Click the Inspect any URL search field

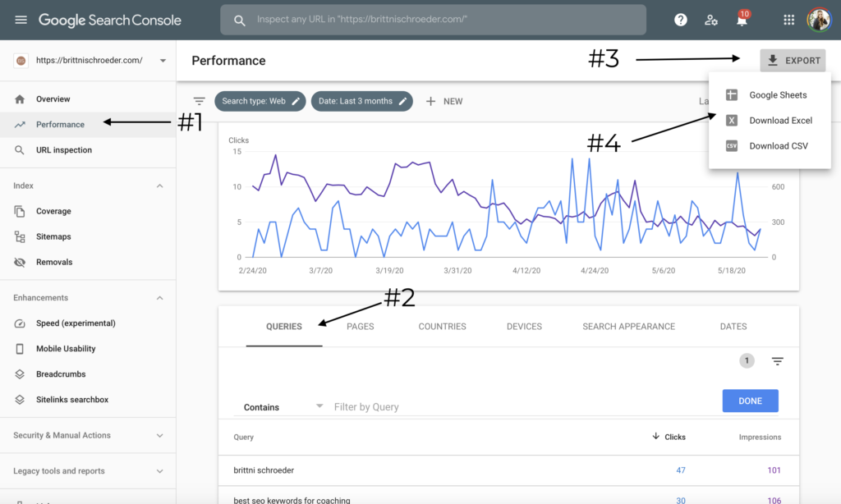[x=433, y=20]
